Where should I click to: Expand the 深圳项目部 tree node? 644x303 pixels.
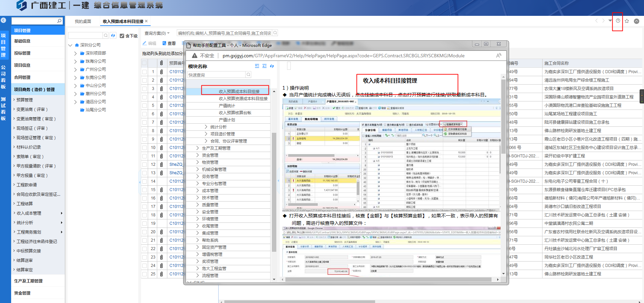[x=76, y=53]
